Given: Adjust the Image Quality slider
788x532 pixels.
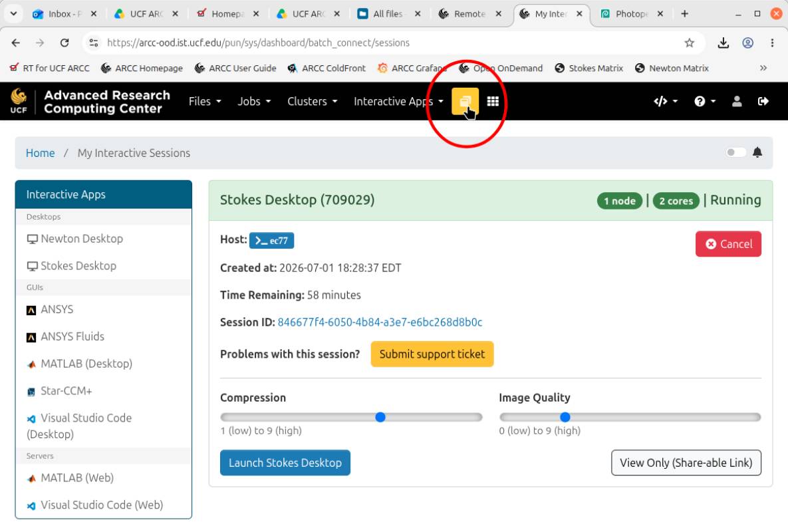Looking at the screenshot, I should 630,417.
